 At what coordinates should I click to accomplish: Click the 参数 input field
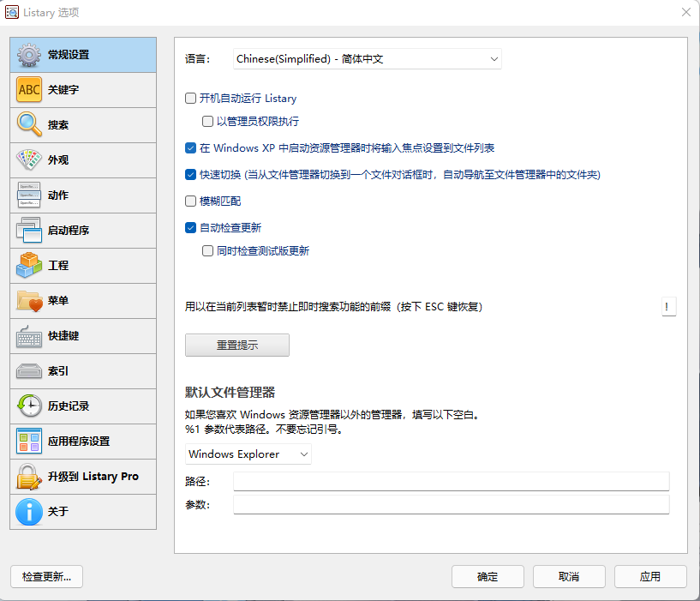451,504
